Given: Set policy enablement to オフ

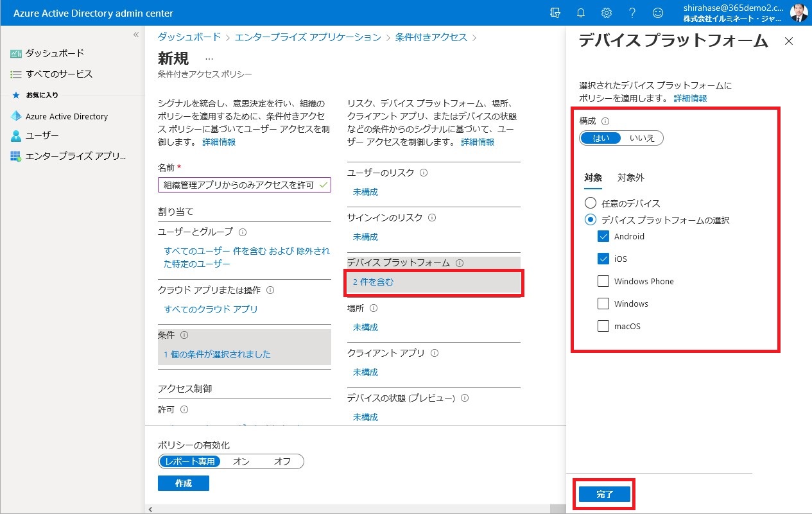Looking at the screenshot, I should [x=282, y=461].
